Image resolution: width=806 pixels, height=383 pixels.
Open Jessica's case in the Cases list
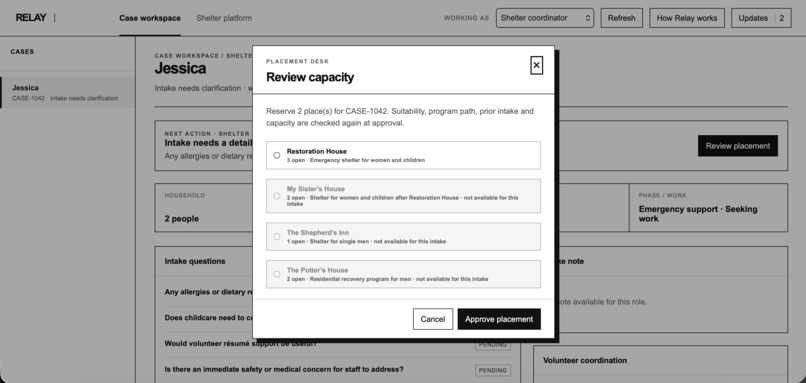tap(67, 93)
